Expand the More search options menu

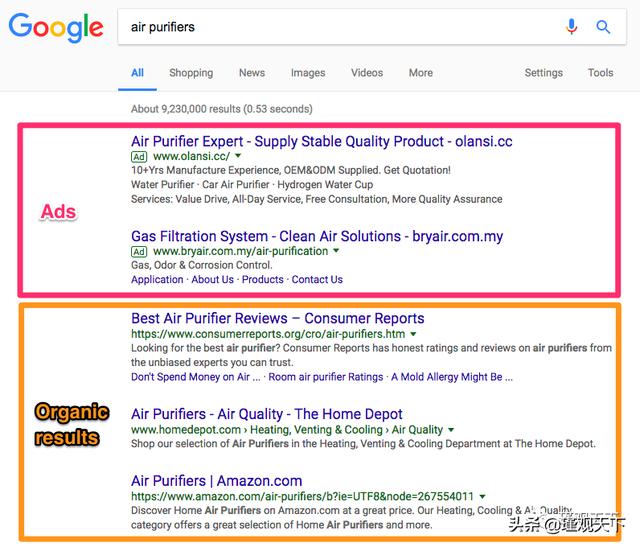point(421,73)
